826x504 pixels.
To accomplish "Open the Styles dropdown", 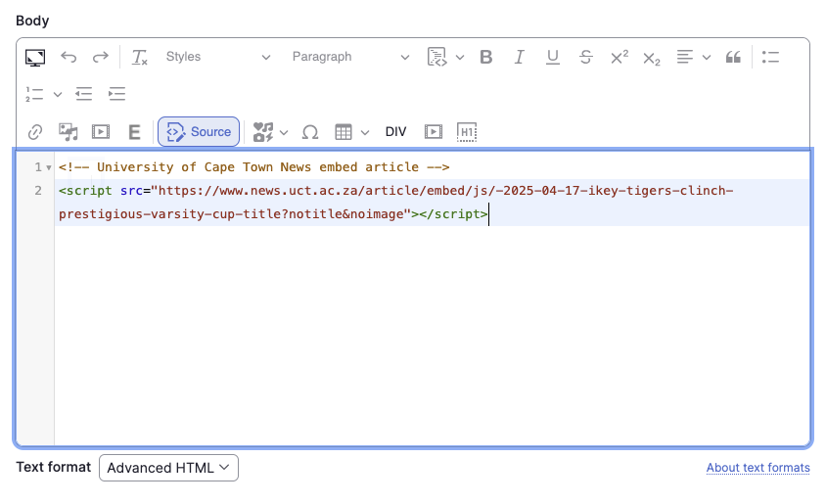I will tap(217, 57).
